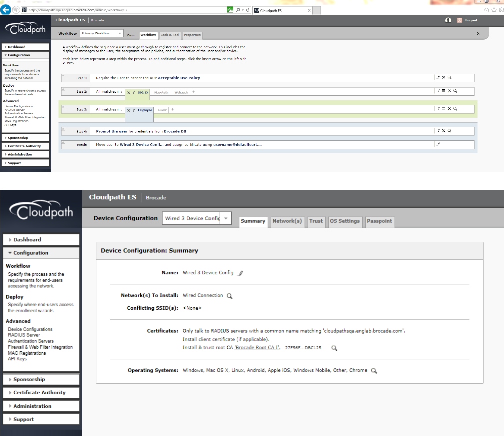
Task: Open the user profile icon beside Logout
Action: pos(448,20)
